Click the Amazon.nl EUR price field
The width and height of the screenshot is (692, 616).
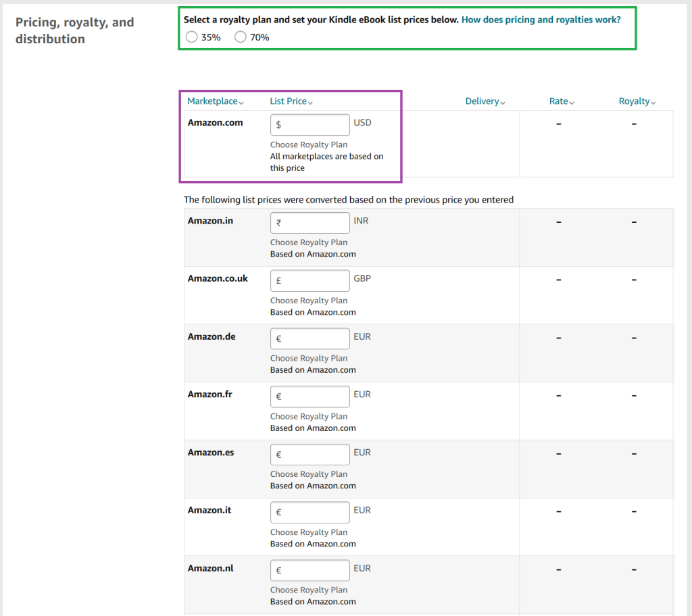(310, 570)
